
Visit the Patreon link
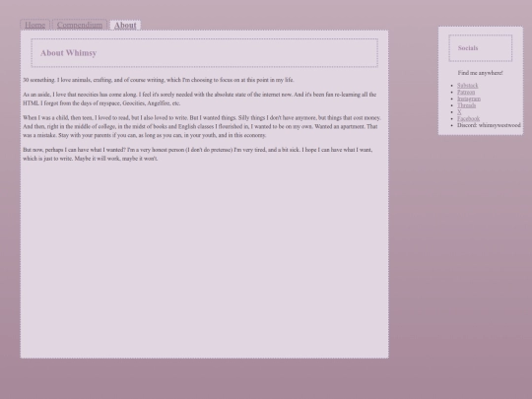466,92
